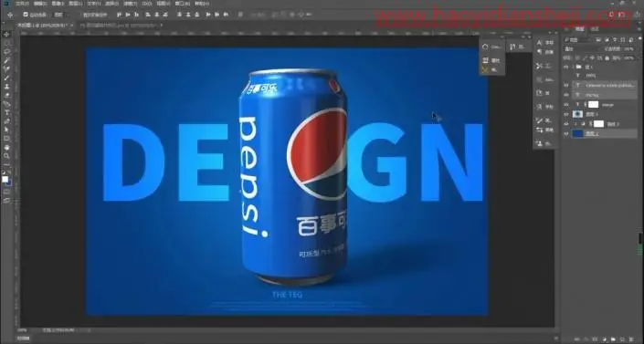644x344 pixels.
Task: Filter layers by type layer icon
Action: (x=615, y=40)
